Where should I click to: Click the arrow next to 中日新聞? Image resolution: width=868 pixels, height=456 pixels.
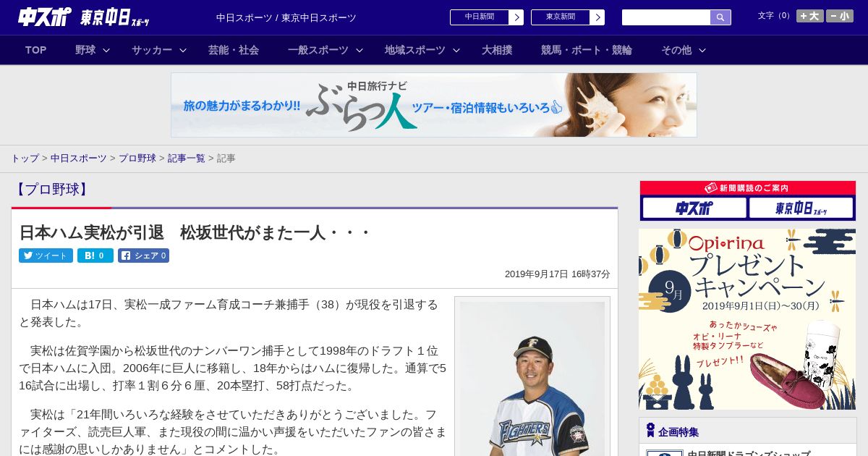point(516,17)
